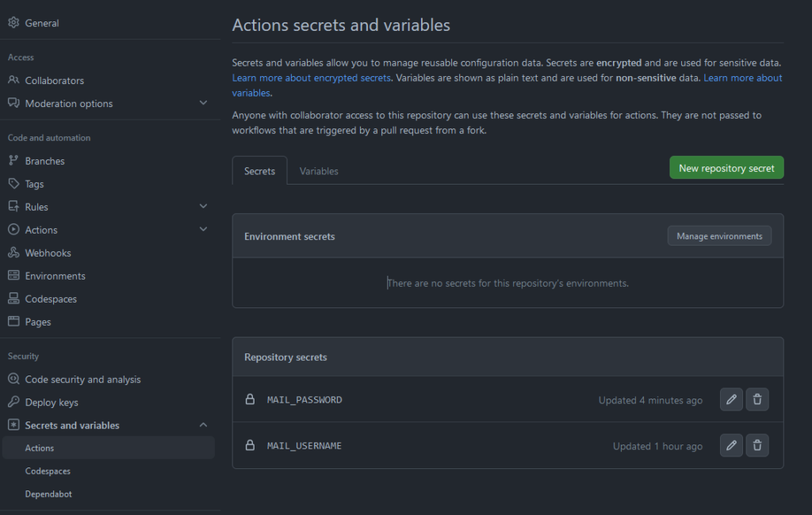Edit the MAIL_USERNAME secret via pencil icon

(x=731, y=446)
